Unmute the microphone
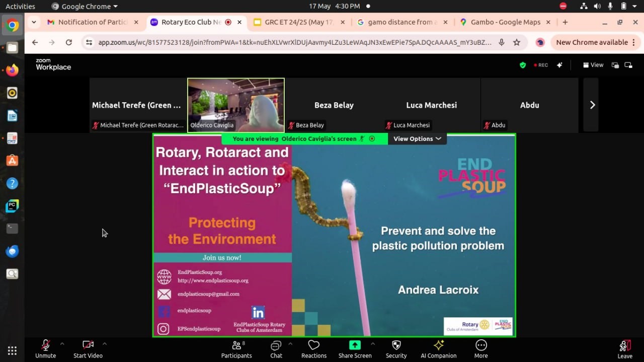Screen dimensions: 644x362 [45, 349]
